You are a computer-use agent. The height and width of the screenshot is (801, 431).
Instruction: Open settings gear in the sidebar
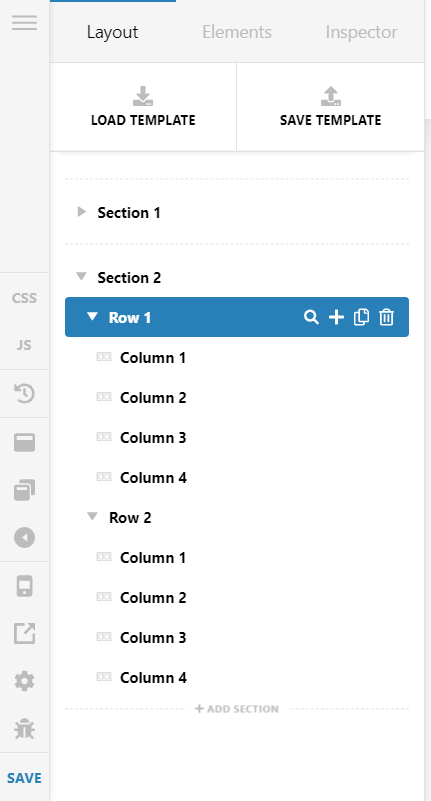(25, 681)
